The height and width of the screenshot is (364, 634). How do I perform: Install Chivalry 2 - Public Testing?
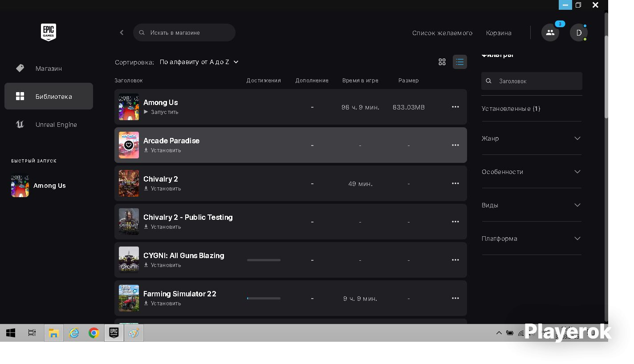click(x=163, y=227)
